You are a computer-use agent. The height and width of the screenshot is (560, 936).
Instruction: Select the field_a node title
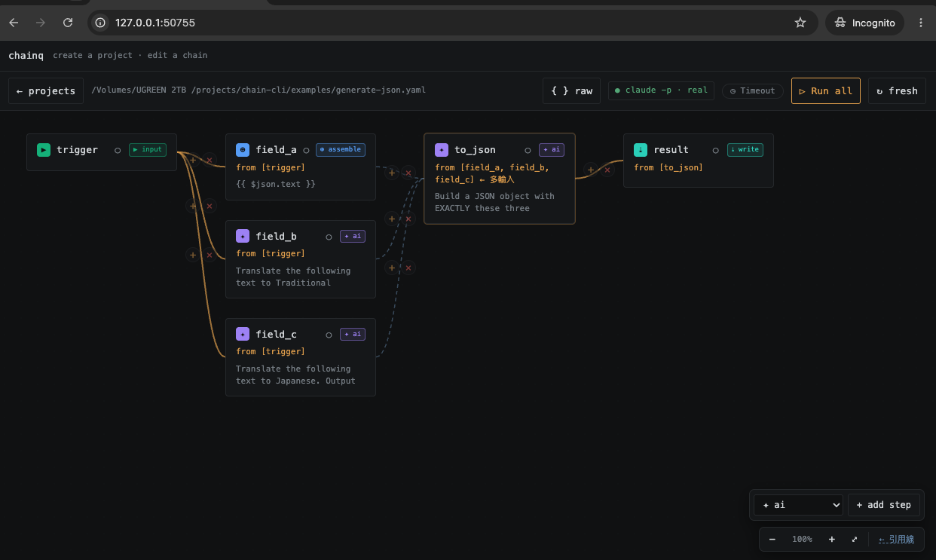pos(276,150)
